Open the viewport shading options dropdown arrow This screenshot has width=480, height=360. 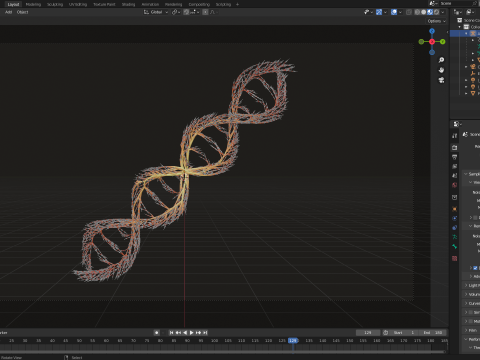(443, 12)
